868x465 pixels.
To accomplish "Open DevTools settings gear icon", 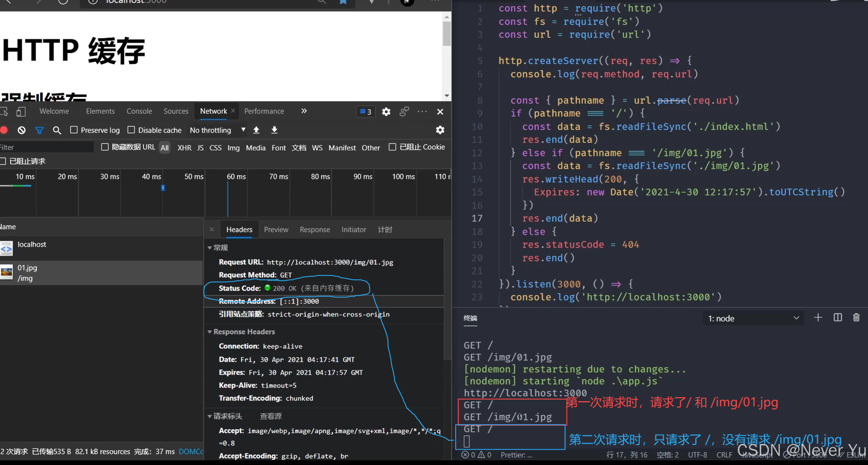I will point(386,111).
